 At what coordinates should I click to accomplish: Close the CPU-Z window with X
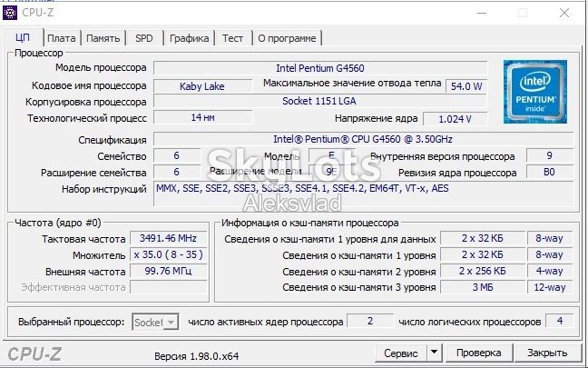pos(564,13)
